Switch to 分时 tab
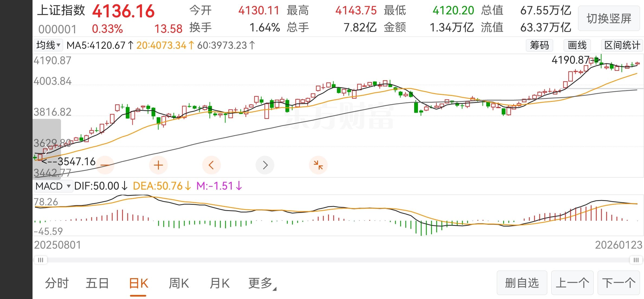This screenshot has height=299, width=644. pyautogui.click(x=57, y=283)
